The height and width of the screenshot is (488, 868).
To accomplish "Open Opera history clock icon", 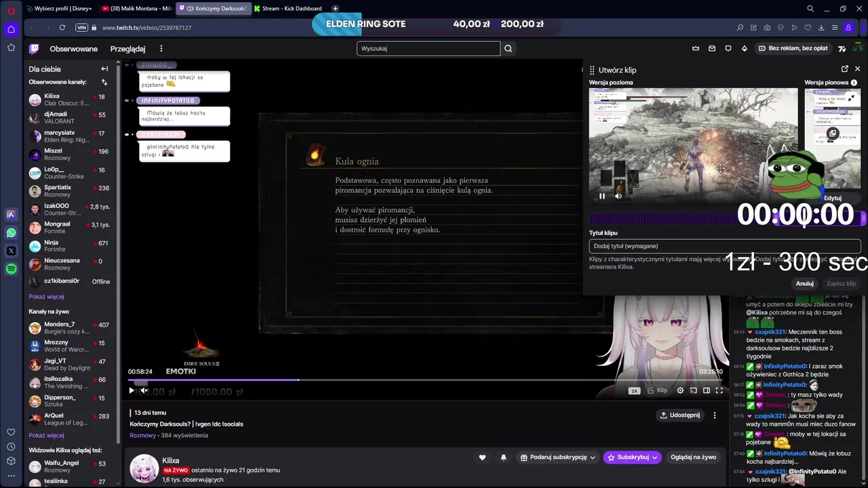I will coord(11,447).
